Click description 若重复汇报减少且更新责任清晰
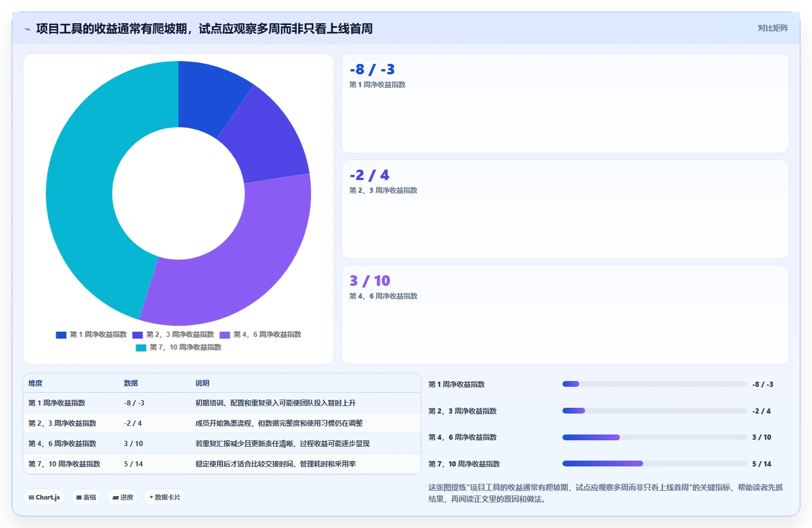 (x=282, y=444)
